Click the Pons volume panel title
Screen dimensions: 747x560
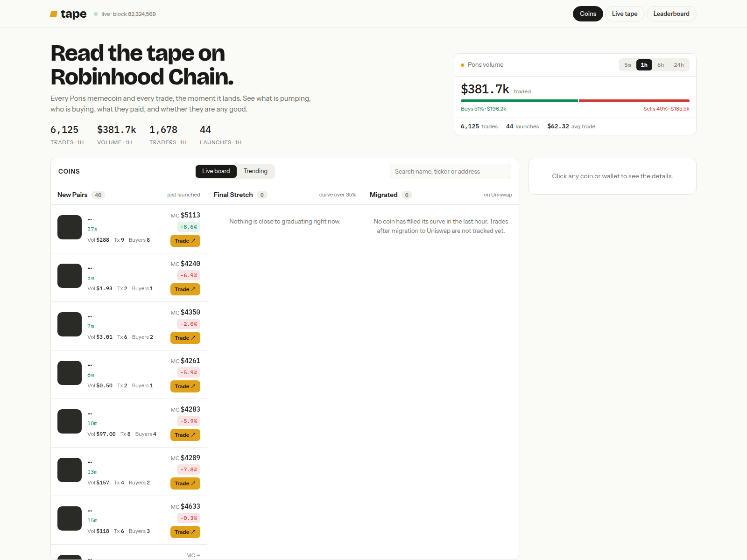[x=486, y=65]
